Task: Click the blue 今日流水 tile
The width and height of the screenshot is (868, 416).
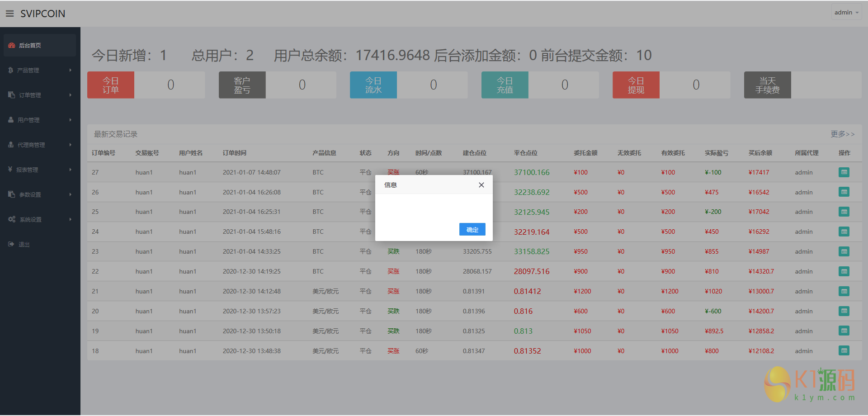Action: 373,85
